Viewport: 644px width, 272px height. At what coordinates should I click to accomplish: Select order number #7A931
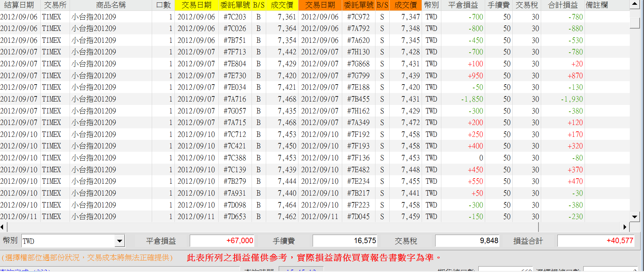tap(235, 193)
